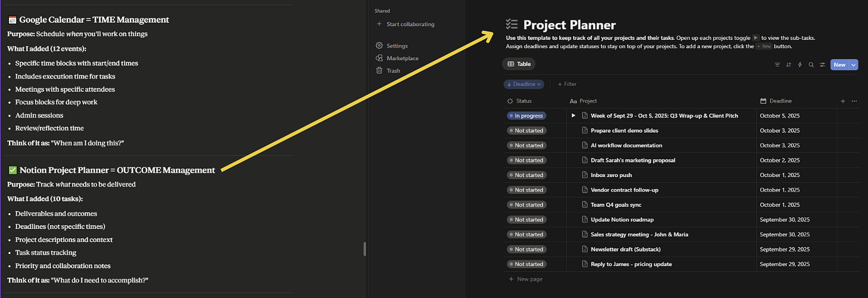Click the Deadline column header
The height and width of the screenshot is (298, 868).
point(776,101)
